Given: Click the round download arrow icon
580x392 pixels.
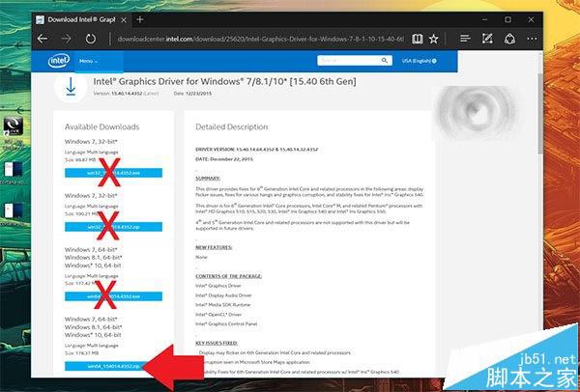Looking at the screenshot, I should pyautogui.click(x=71, y=87).
